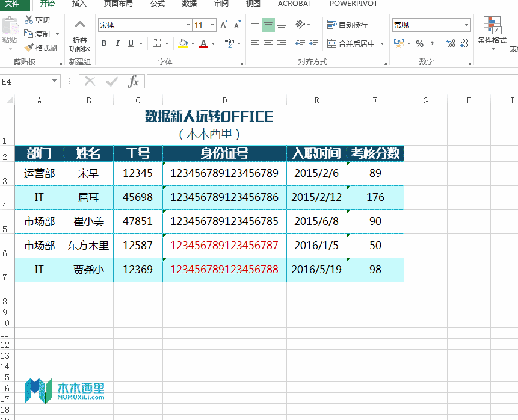Open borders dropdown arrow
Viewport: 518px width, 420px height.
pos(167,43)
